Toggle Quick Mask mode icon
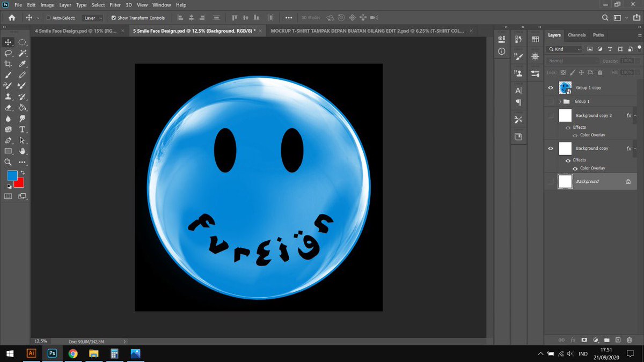This screenshot has height=362, width=644. 8,197
